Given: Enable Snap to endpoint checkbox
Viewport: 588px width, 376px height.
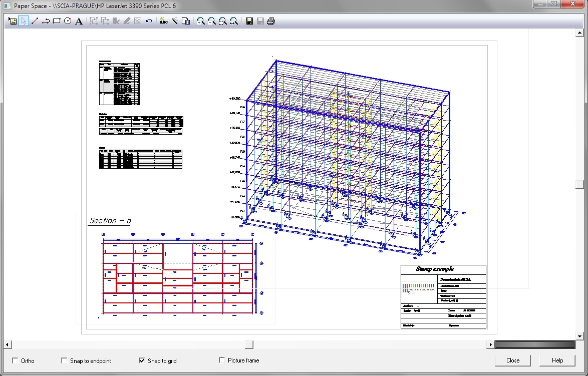Looking at the screenshot, I should pos(64,360).
